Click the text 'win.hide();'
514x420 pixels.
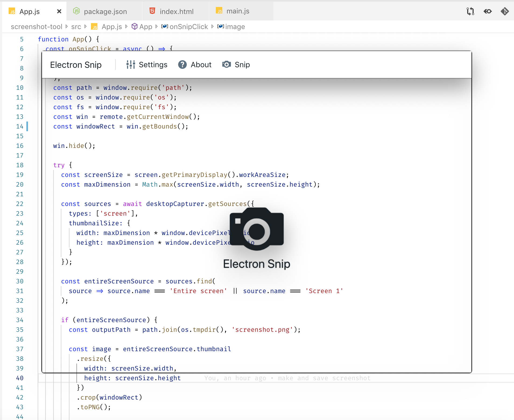[74, 146]
